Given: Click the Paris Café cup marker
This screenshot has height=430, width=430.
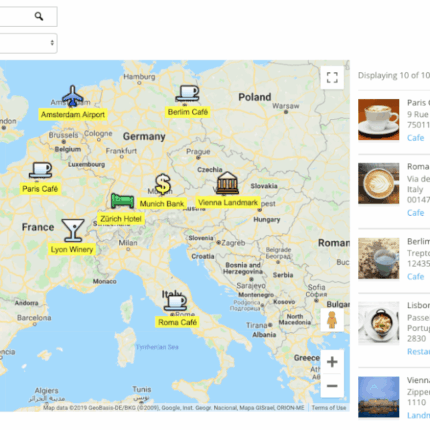Looking at the screenshot, I should [x=40, y=170].
